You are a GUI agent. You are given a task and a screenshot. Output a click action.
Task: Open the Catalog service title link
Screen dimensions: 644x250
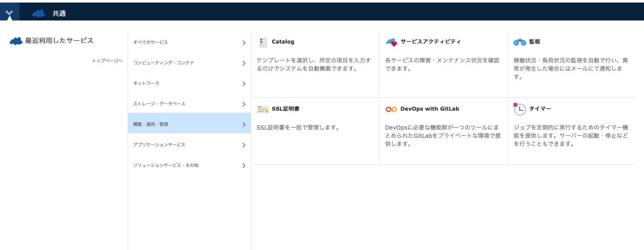pos(283,41)
